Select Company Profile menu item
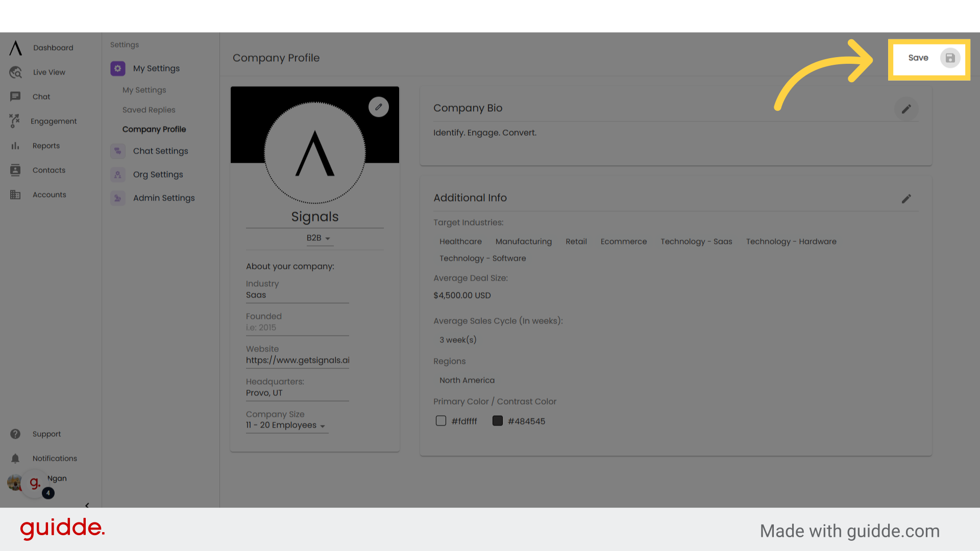The width and height of the screenshot is (980, 551). pos(154,129)
